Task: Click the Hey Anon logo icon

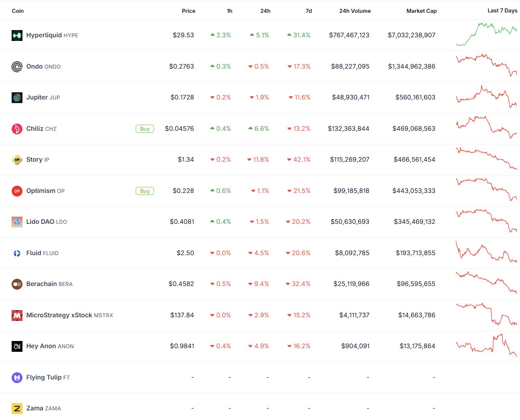Action: tap(17, 346)
